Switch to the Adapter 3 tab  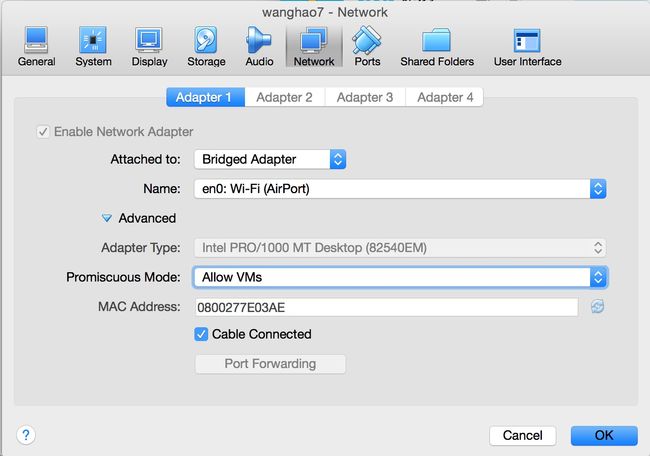[x=365, y=97]
